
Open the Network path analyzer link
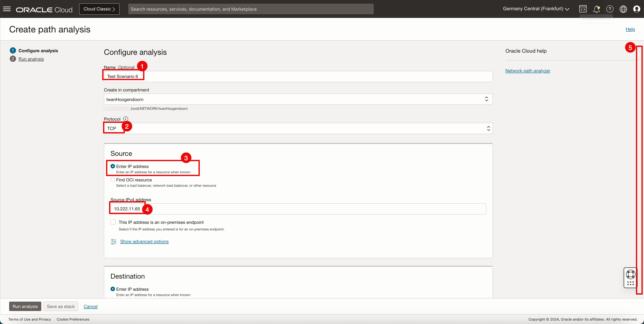click(528, 71)
